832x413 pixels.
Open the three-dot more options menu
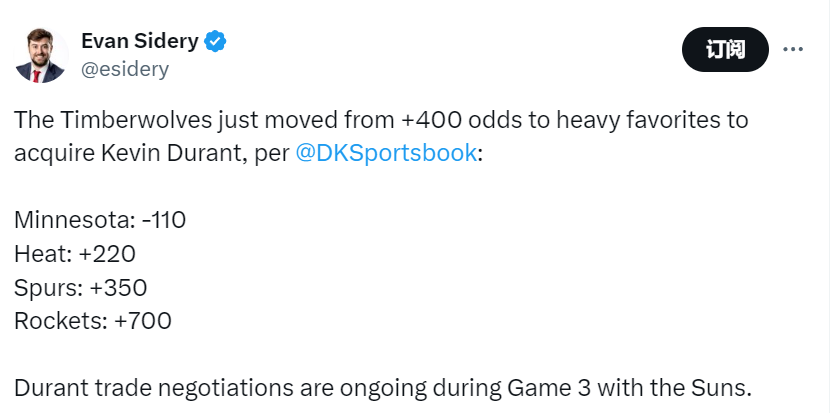[x=793, y=49]
